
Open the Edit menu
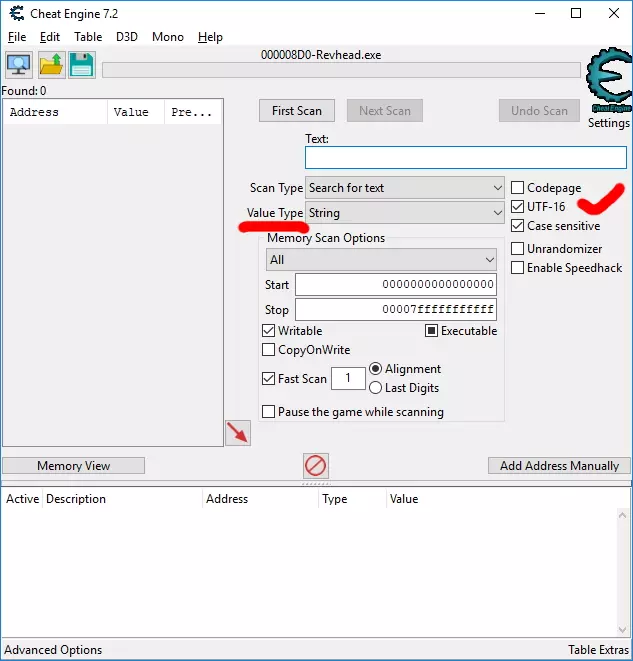50,37
